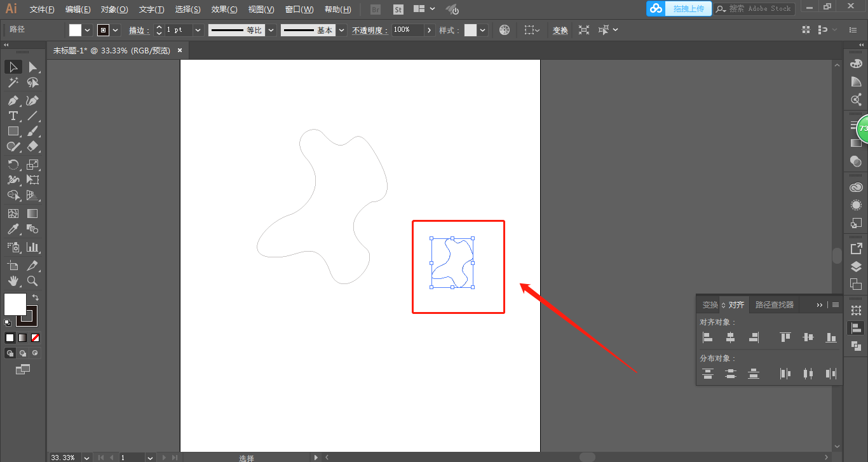
Task: Select the Shaper tool
Action: (13, 146)
